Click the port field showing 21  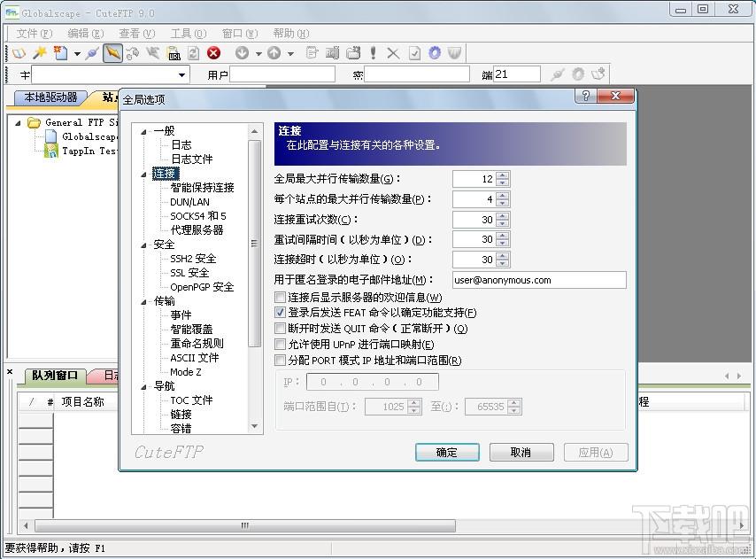[x=516, y=74]
